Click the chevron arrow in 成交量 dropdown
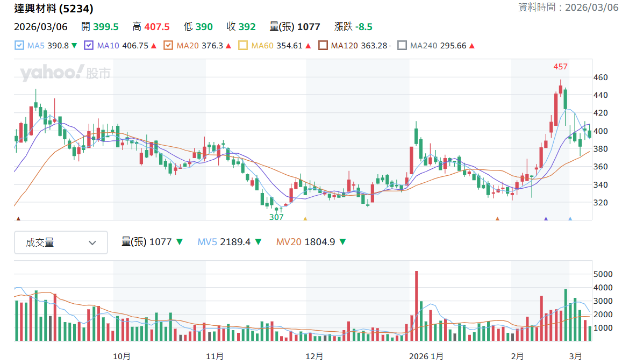 click(x=92, y=243)
